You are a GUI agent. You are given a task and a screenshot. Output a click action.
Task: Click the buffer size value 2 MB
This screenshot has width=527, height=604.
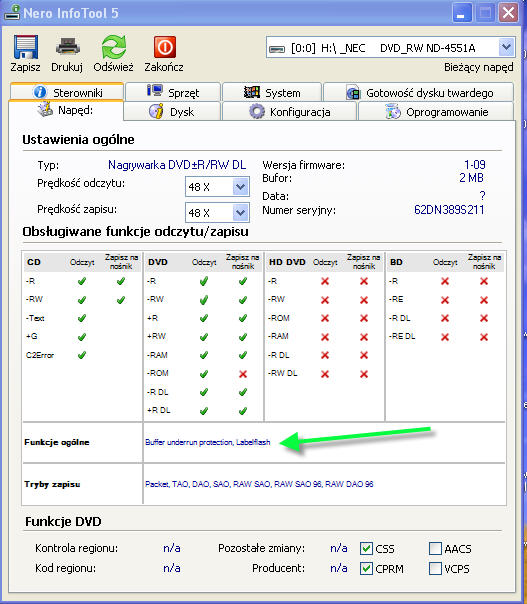[471, 178]
